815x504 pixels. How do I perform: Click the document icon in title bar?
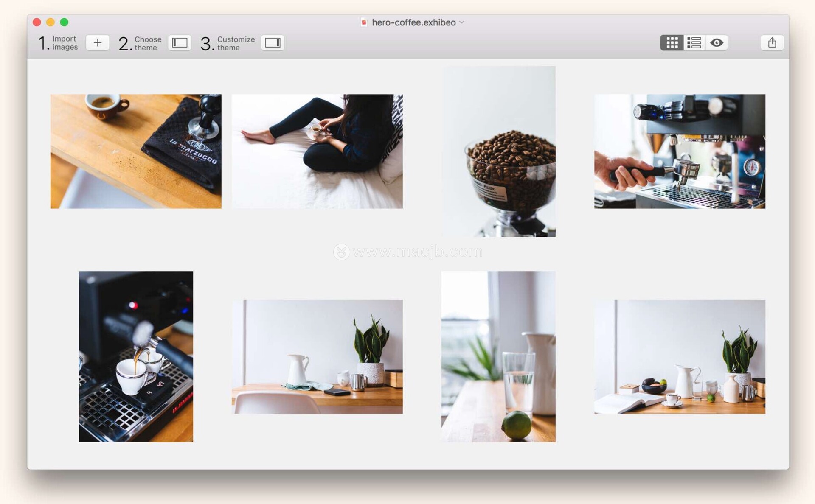click(364, 22)
